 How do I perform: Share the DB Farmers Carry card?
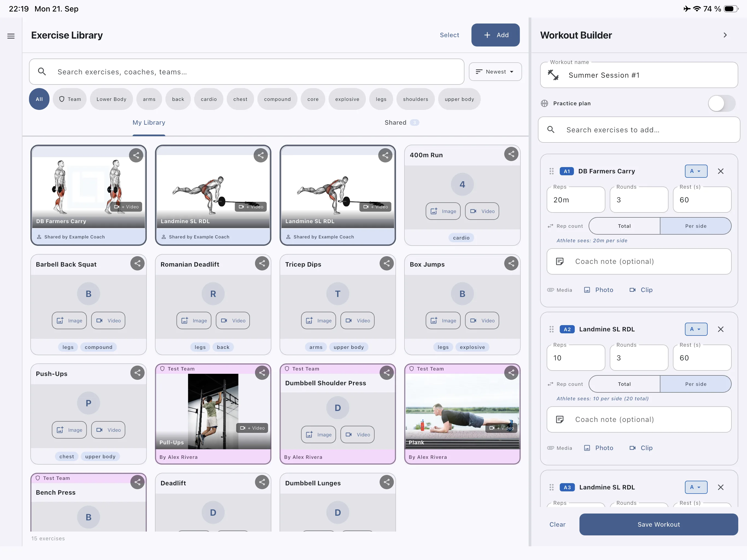[136, 155]
